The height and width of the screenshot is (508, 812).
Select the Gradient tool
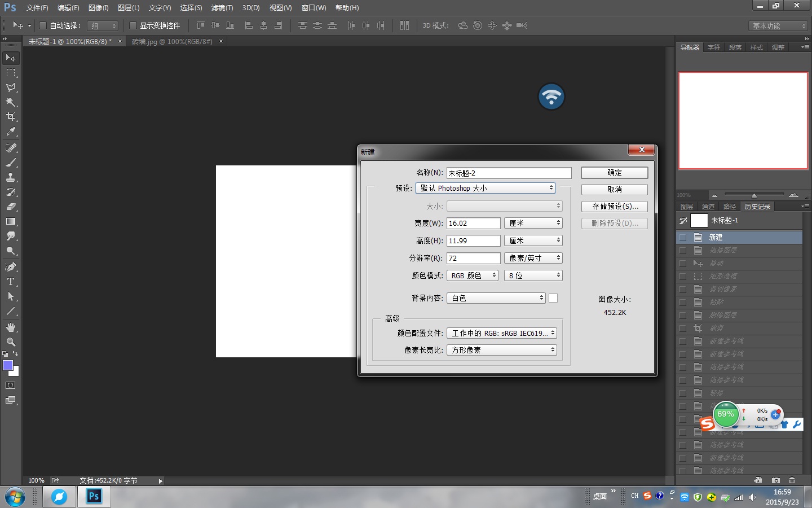tap(11, 221)
